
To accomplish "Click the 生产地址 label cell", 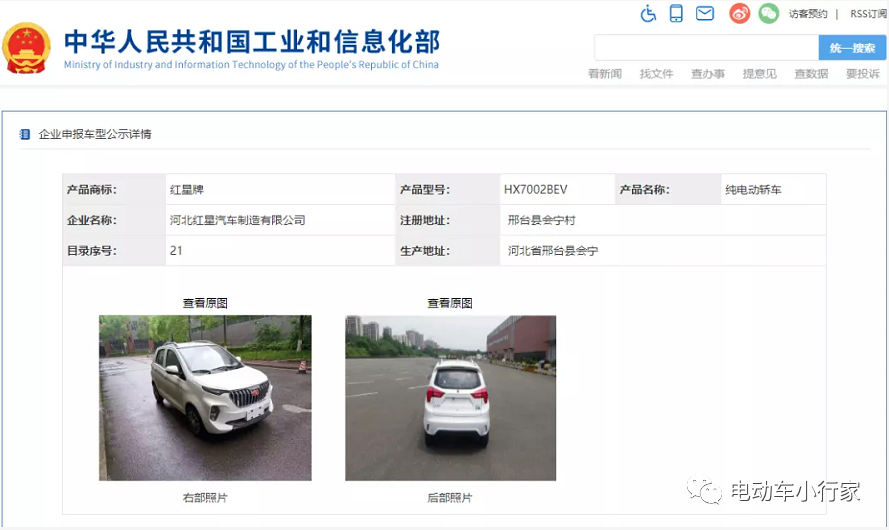I will pyautogui.click(x=447, y=251).
